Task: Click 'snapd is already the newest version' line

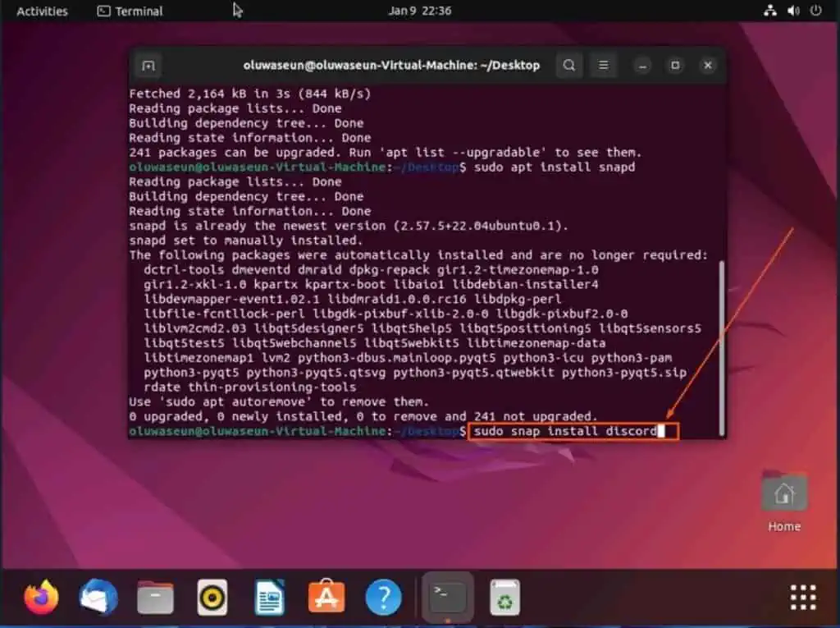Action: coord(348,226)
